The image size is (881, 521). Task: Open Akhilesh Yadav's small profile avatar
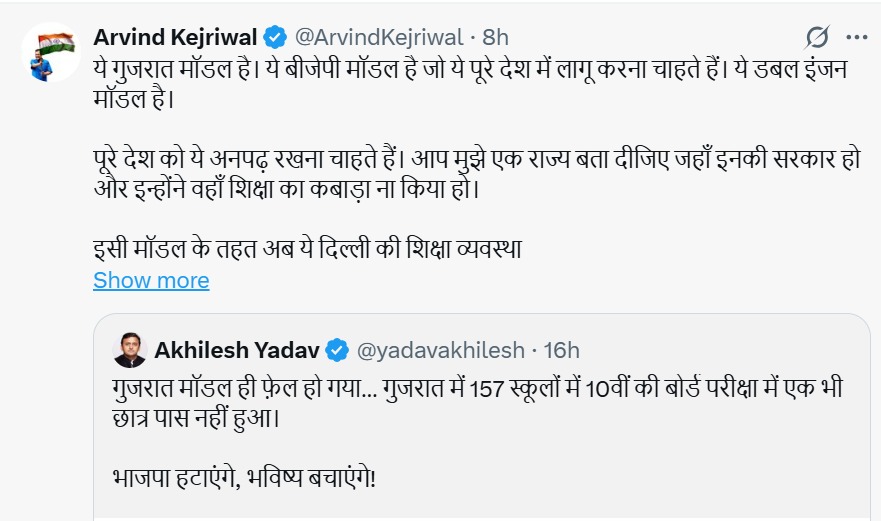[x=126, y=350]
